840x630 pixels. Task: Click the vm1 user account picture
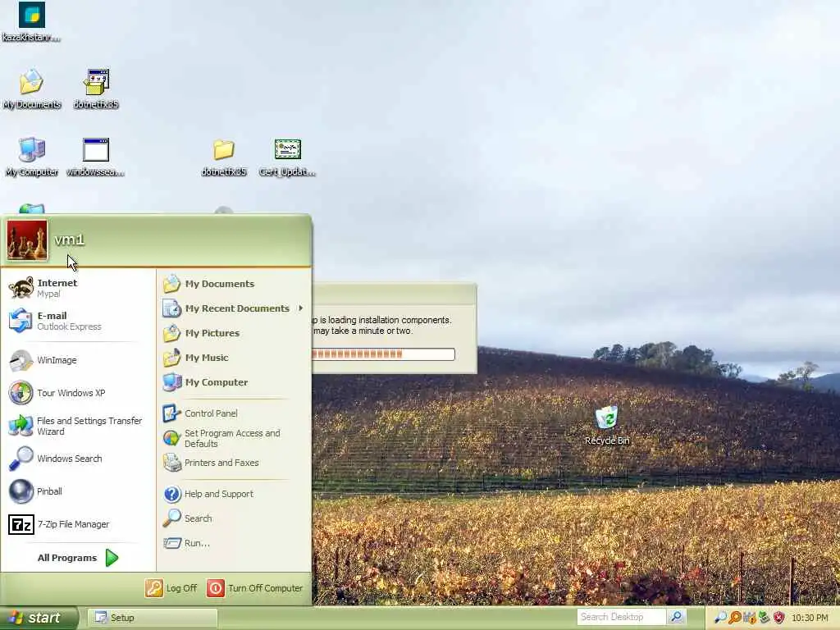pyautogui.click(x=27, y=240)
